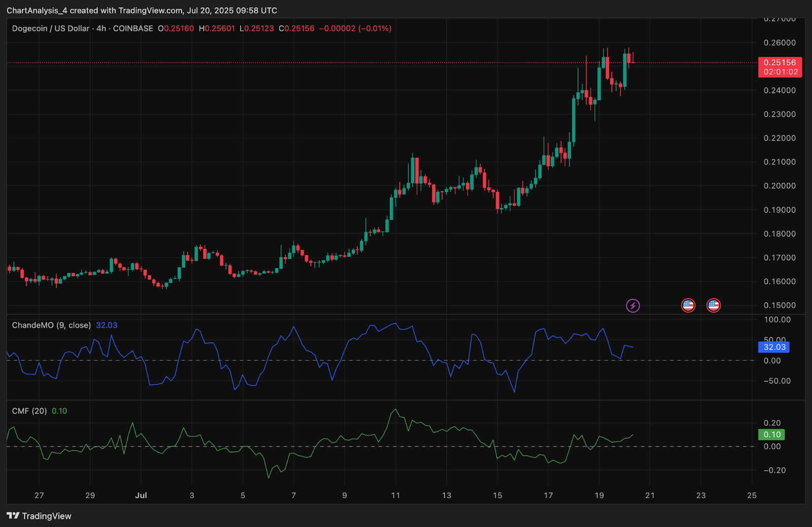Click the COINBASE exchange label in the header
Image resolution: width=812 pixels, height=527 pixels.
(133, 28)
